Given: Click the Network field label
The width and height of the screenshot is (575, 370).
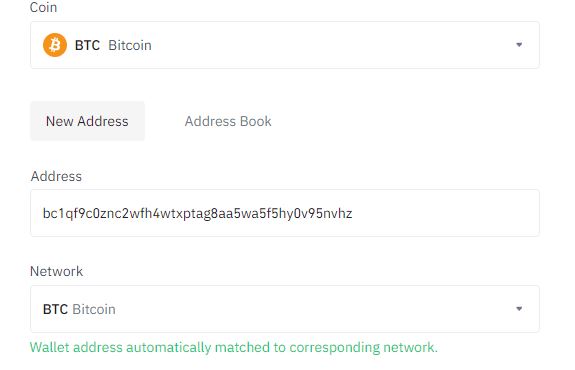Looking at the screenshot, I should pyautogui.click(x=56, y=271).
